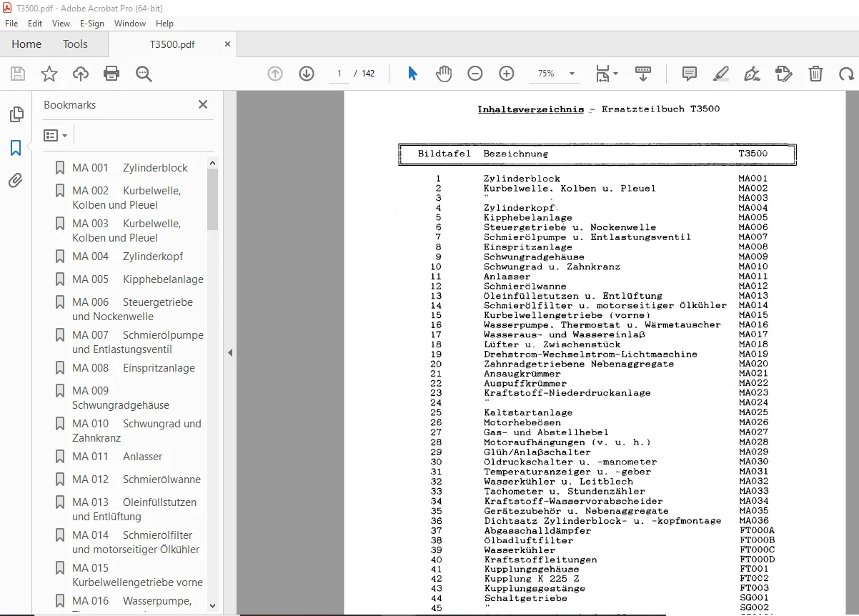The width and height of the screenshot is (859, 616).
Task: Go to the previous page with the up arrow
Action: coord(275,74)
